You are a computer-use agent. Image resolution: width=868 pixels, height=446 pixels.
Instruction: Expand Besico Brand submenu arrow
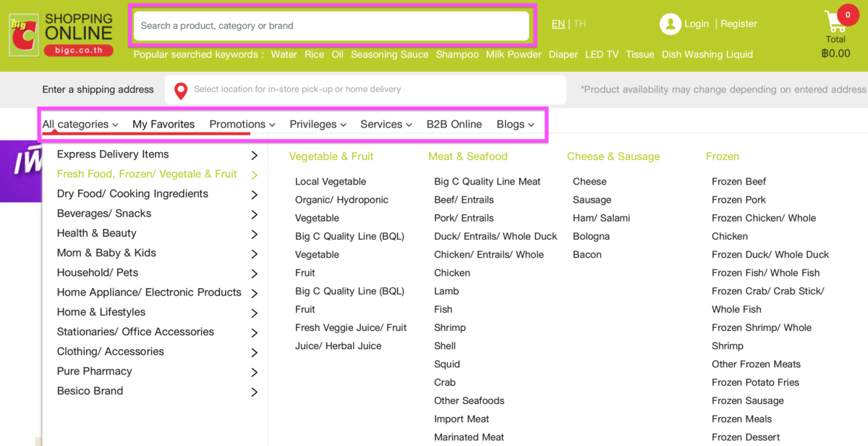(254, 392)
